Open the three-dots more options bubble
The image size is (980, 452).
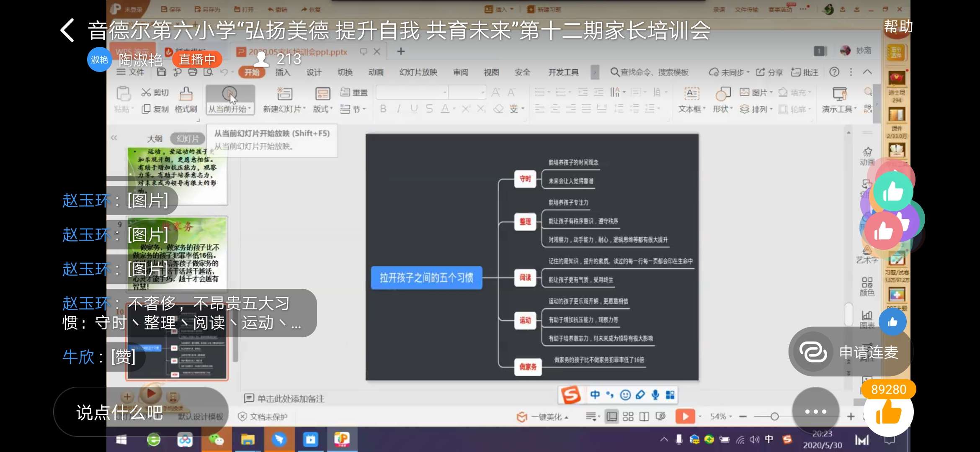tap(815, 411)
